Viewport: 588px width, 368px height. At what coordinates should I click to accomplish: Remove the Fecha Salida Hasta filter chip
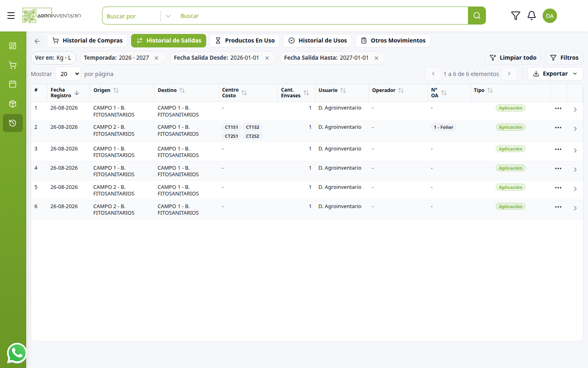376,58
